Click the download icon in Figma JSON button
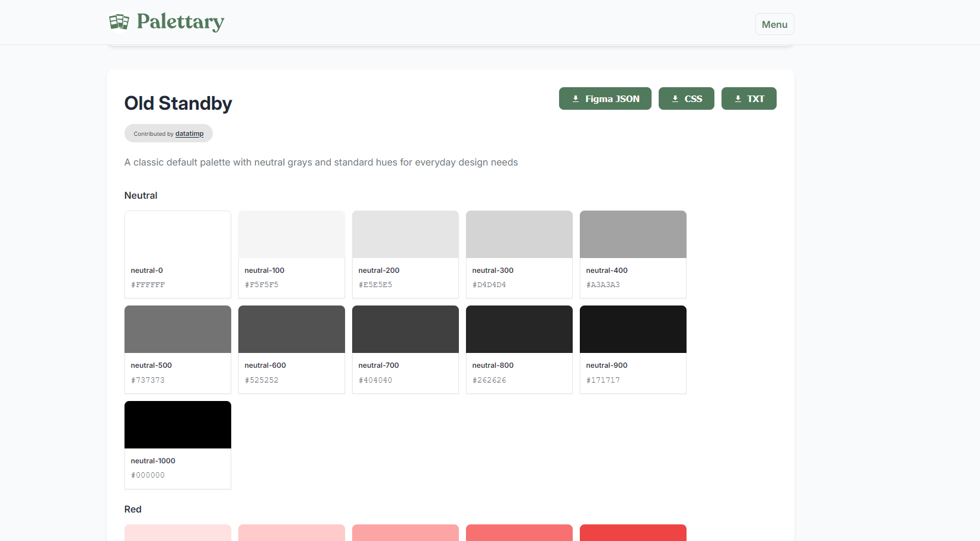The height and width of the screenshot is (541, 980). tap(574, 98)
